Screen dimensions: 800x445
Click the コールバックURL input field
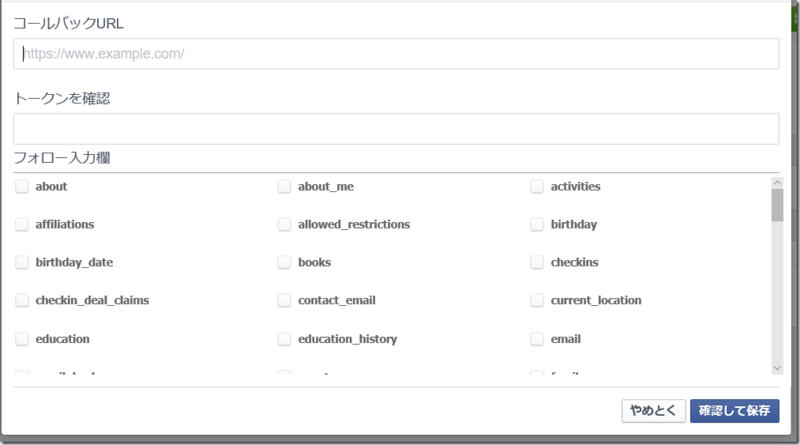pos(396,54)
